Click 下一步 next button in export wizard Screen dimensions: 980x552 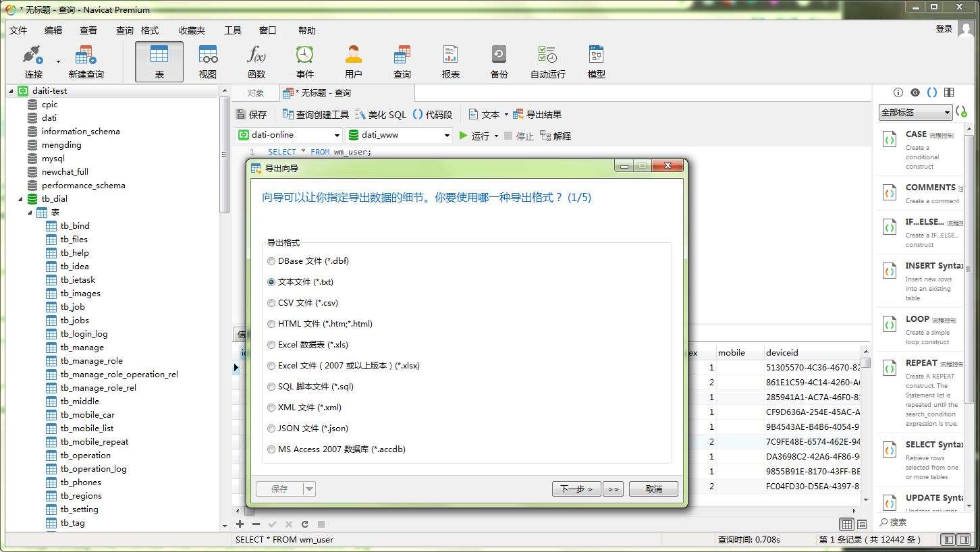pos(576,489)
